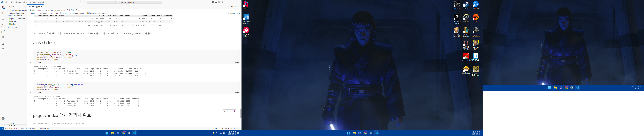Viewport: 644px width, 136px height.
Task: Collapse the rawData\titanic folder
Action: pos(16,16)
